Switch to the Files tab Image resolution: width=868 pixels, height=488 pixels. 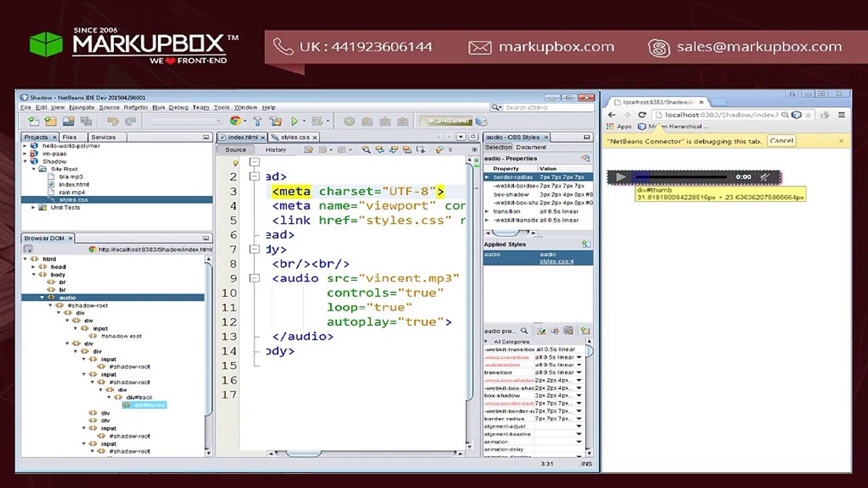(70, 137)
